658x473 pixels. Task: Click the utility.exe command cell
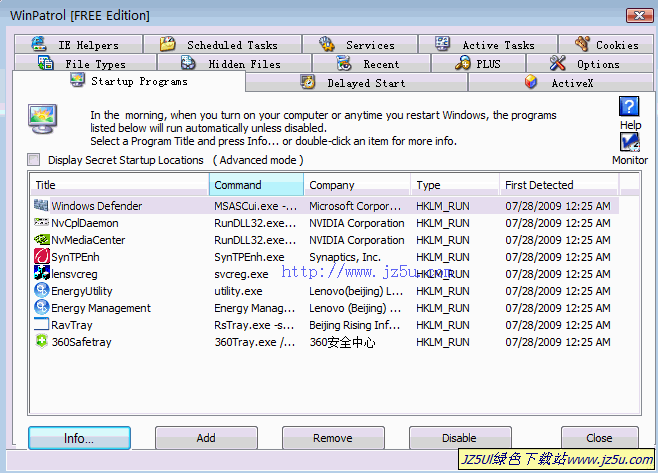[x=238, y=291]
